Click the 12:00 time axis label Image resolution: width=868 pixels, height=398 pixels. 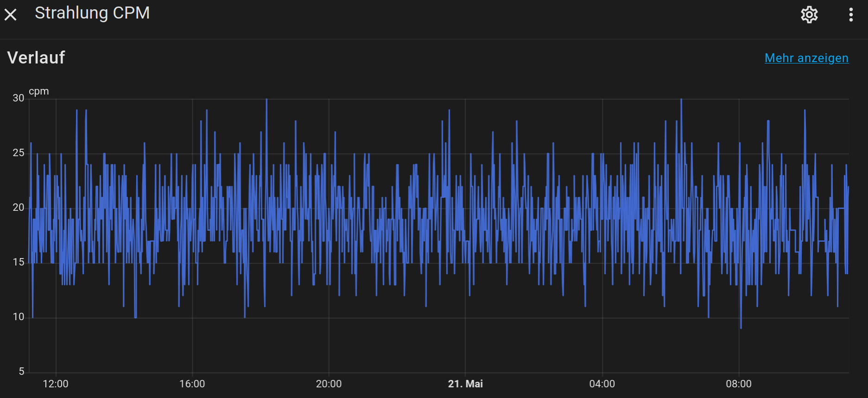pyautogui.click(x=56, y=384)
